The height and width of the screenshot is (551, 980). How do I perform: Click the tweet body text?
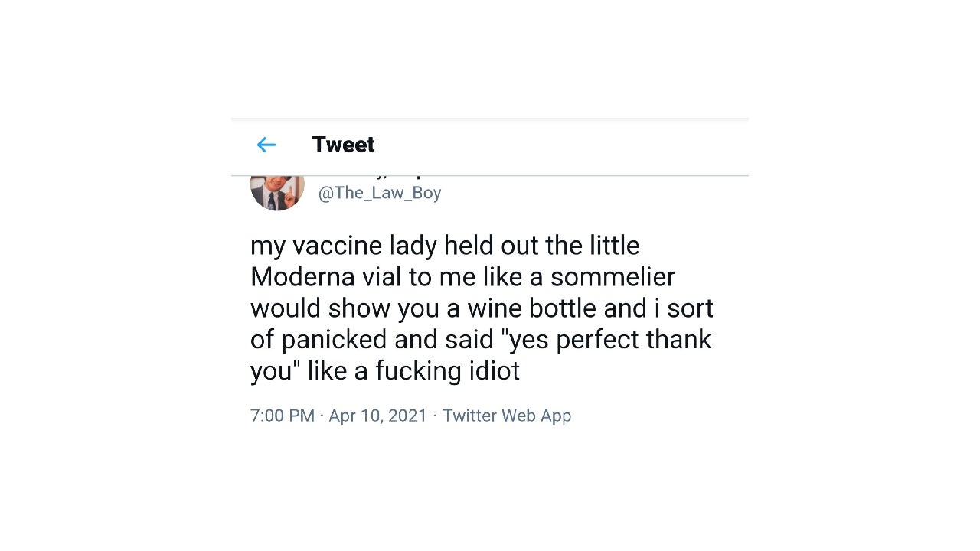click(x=482, y=308)
